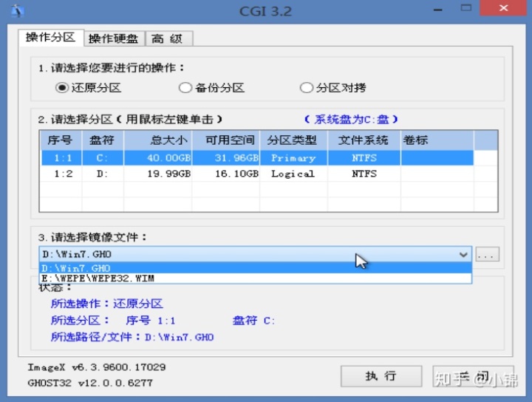532x402 pixels.
Task: Open the 高级 tab
Action: pyautogui.click(x=169, y=38)
